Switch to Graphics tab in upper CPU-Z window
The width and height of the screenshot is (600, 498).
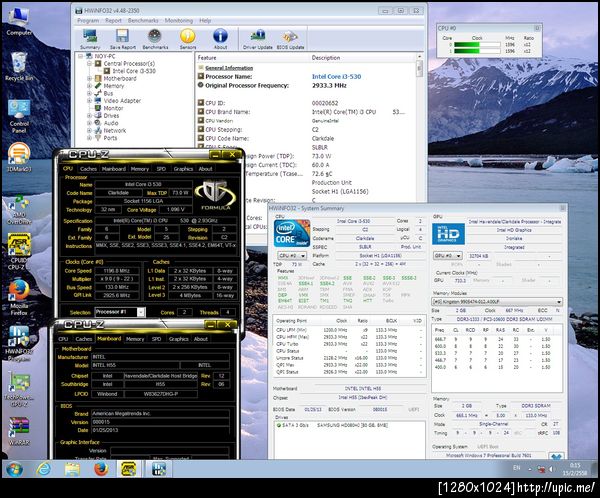pos(183,169)
